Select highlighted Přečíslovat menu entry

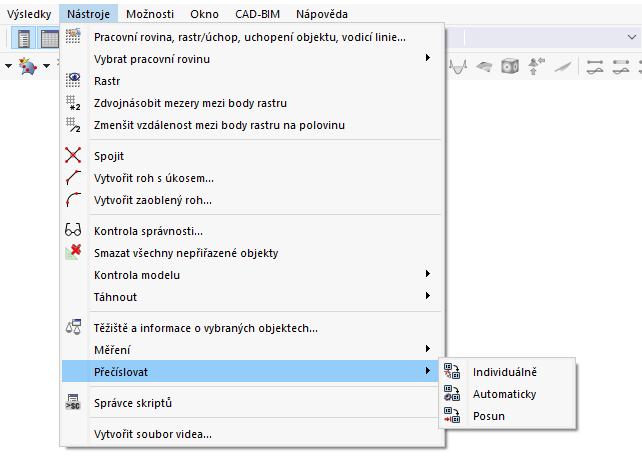click(250, 371)
